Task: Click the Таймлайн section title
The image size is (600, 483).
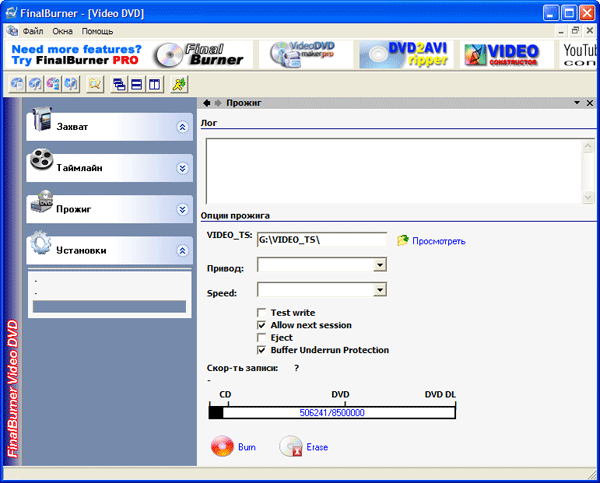Action: pos(79,168)
